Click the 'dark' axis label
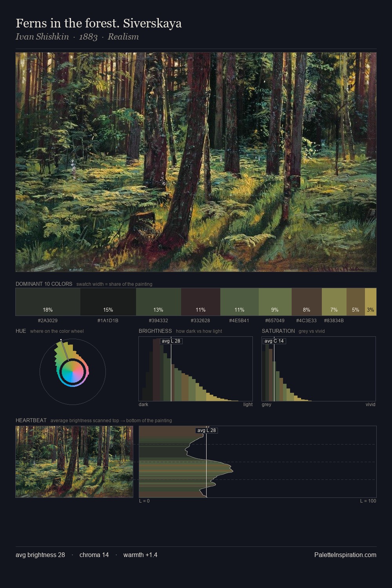This screenshot has width=392, height=588. (143, 405)
